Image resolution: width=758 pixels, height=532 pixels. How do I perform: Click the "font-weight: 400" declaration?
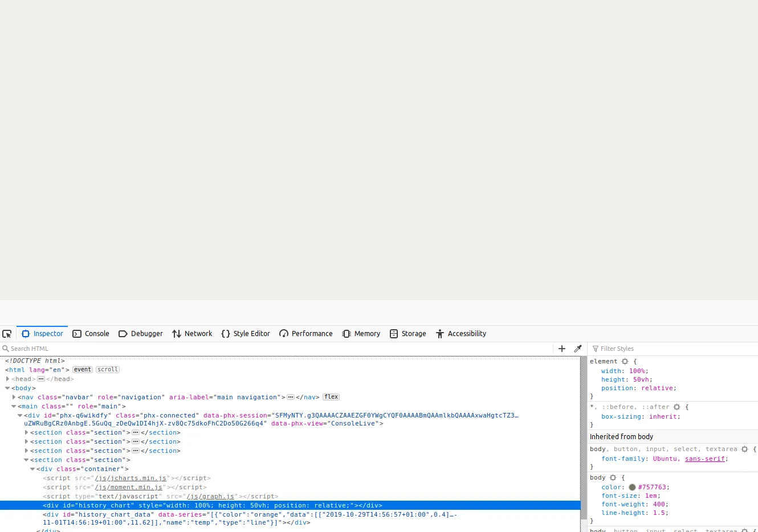(x=635, y=504)
